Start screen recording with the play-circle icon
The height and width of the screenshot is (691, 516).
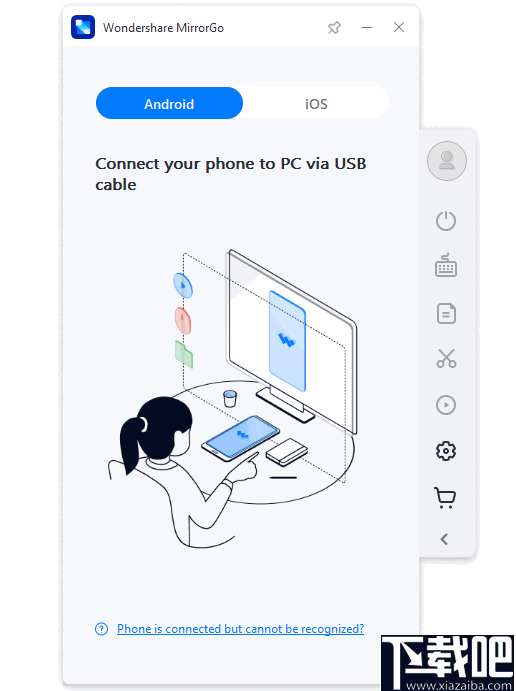click(446, 405)
